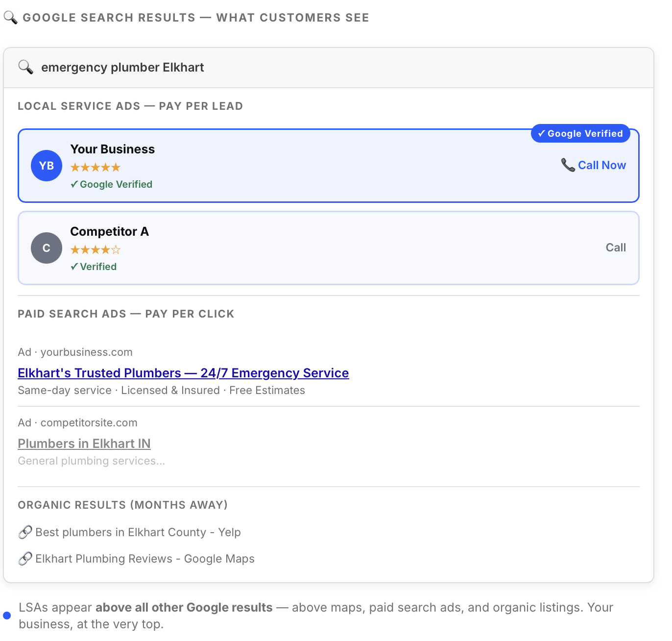Click the link icon beside the Yelp result
The width and height of the screenshot is (672, 641).
point(25,532)
